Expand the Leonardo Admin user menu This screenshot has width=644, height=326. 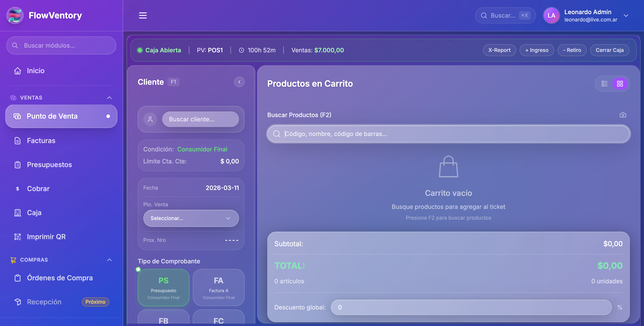(x=626, y=15)
